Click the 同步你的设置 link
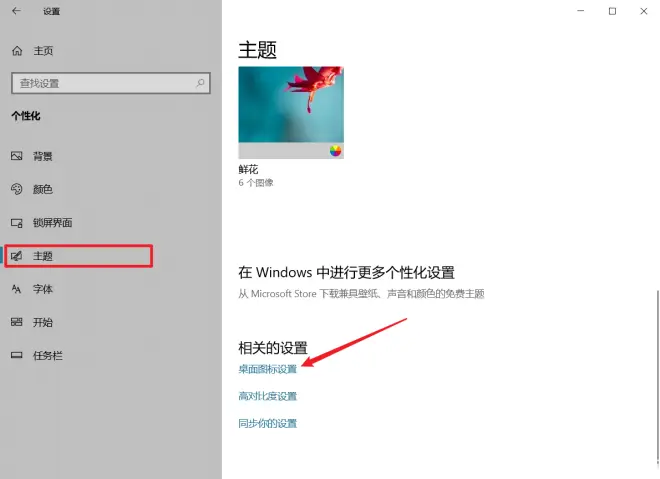Image resolution: width=660 pixels, height=479 pixels. tap(268, 423)
